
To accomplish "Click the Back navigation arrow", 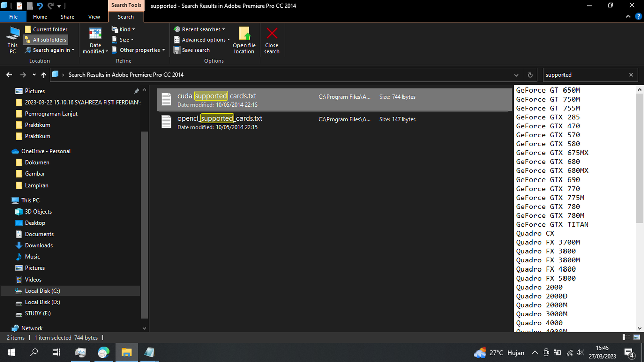I will click(9, 75).
